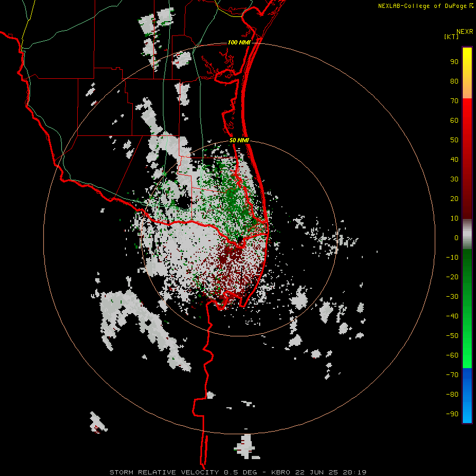This screenshot has height=476, width=476.
Task: Click the '0.5 DEG' elevation angle text
Action: click(240, 472)
